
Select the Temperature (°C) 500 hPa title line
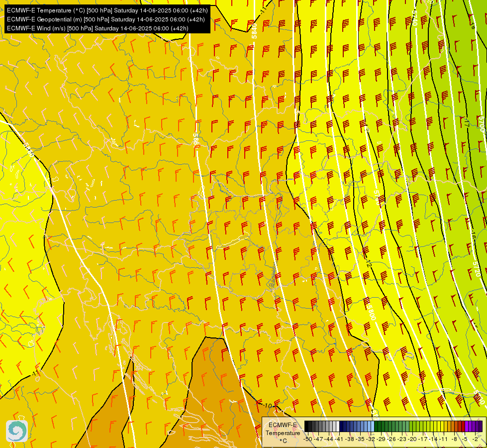coord(107,10)
